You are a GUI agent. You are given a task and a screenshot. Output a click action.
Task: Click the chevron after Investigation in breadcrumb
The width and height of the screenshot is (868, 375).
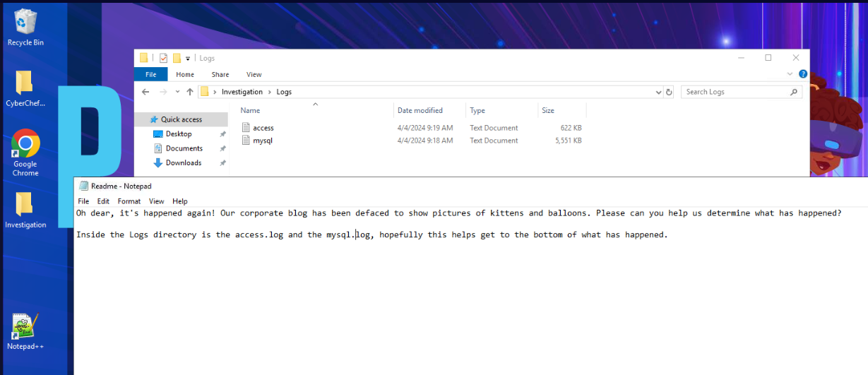tap(270, 92)
